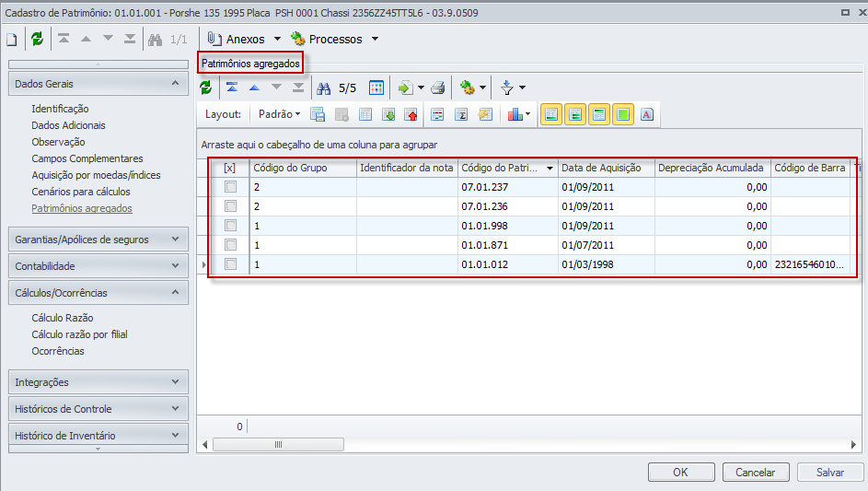The image size is (868, 491).
Task: Toggle the fourth highlighted grid view button
Action: coord(623,115)
